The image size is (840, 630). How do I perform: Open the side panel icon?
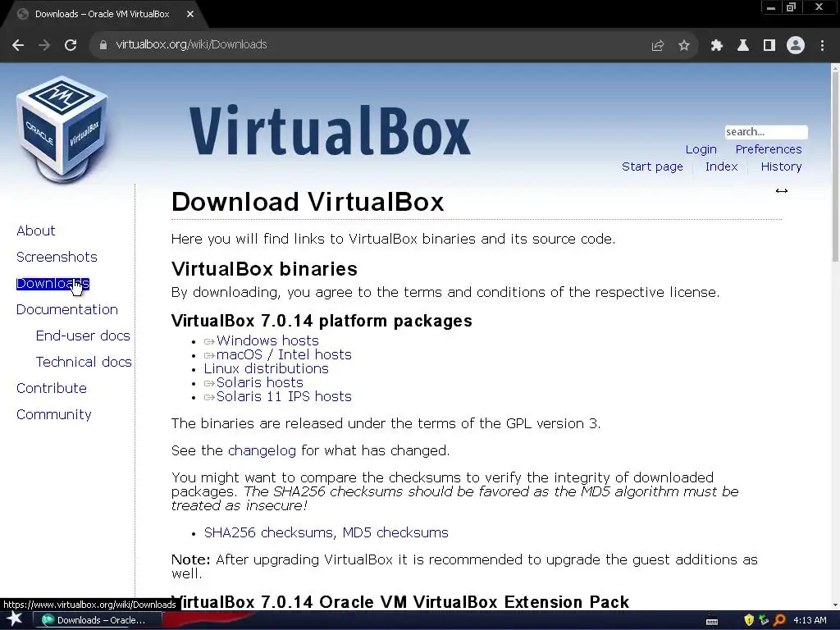[769, 45]
